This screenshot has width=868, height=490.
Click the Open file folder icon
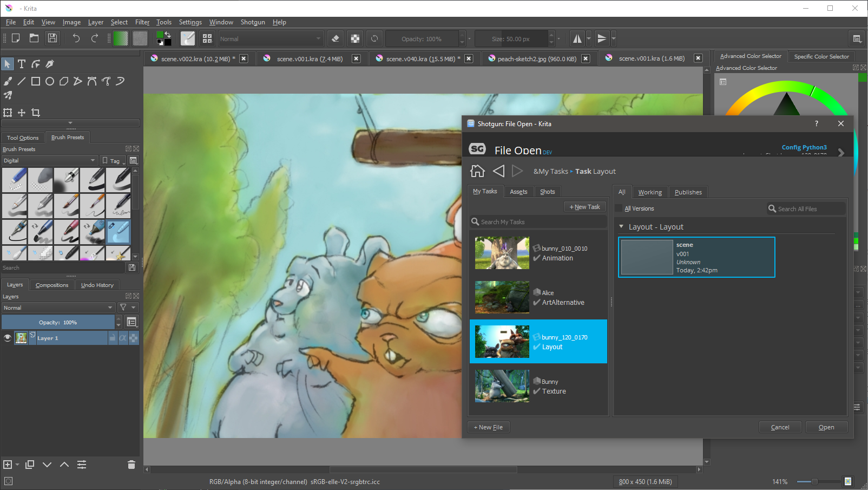[34, 38]
